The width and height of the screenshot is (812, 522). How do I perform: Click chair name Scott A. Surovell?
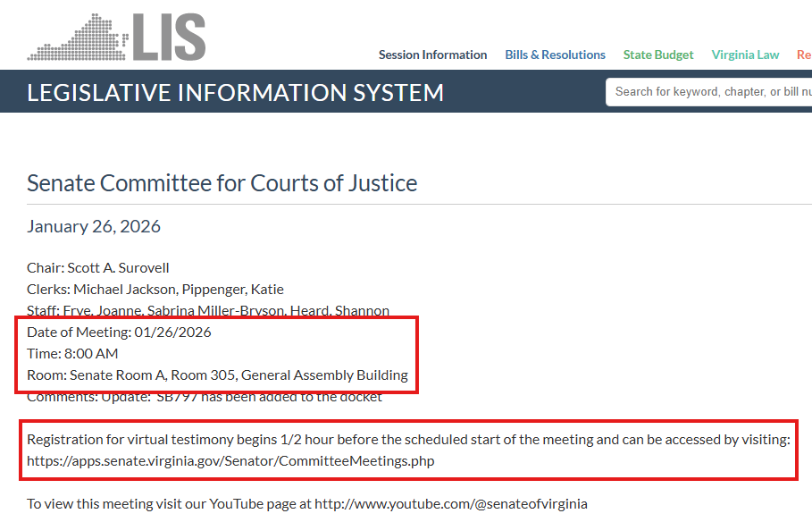pyautogui.click(x=118, y=267)
